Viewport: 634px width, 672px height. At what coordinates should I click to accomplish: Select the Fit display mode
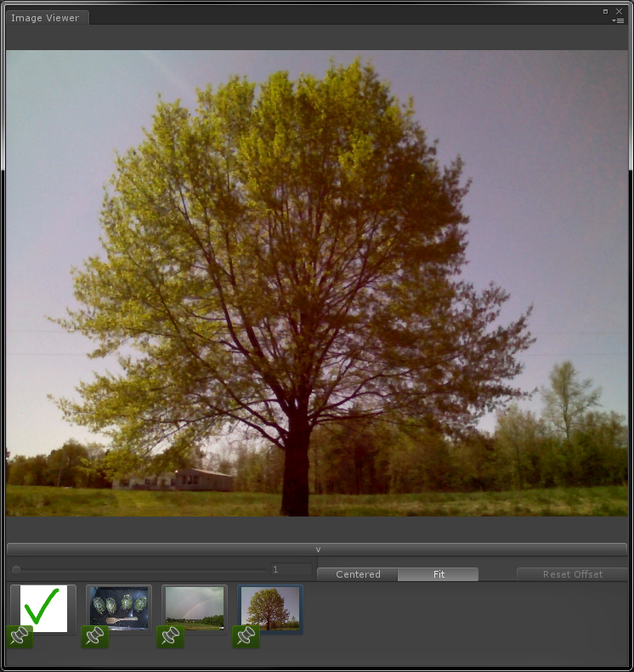click(439, 574)
